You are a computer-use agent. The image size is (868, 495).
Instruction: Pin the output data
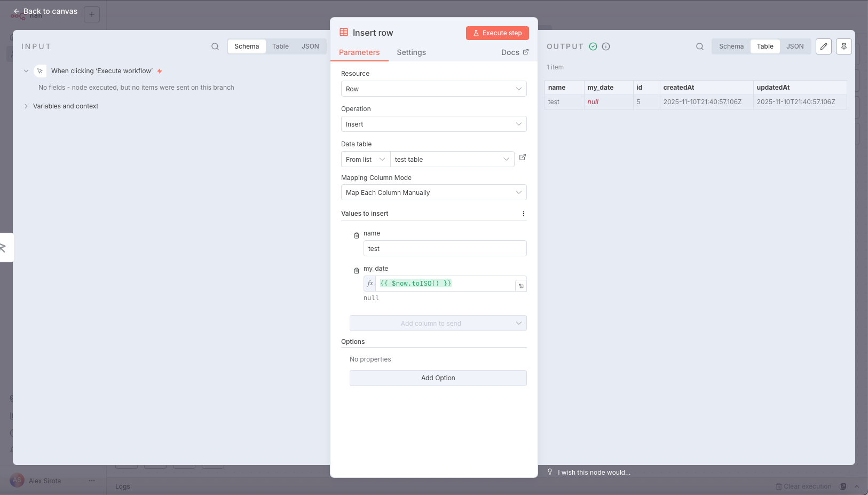pos(844,46)
